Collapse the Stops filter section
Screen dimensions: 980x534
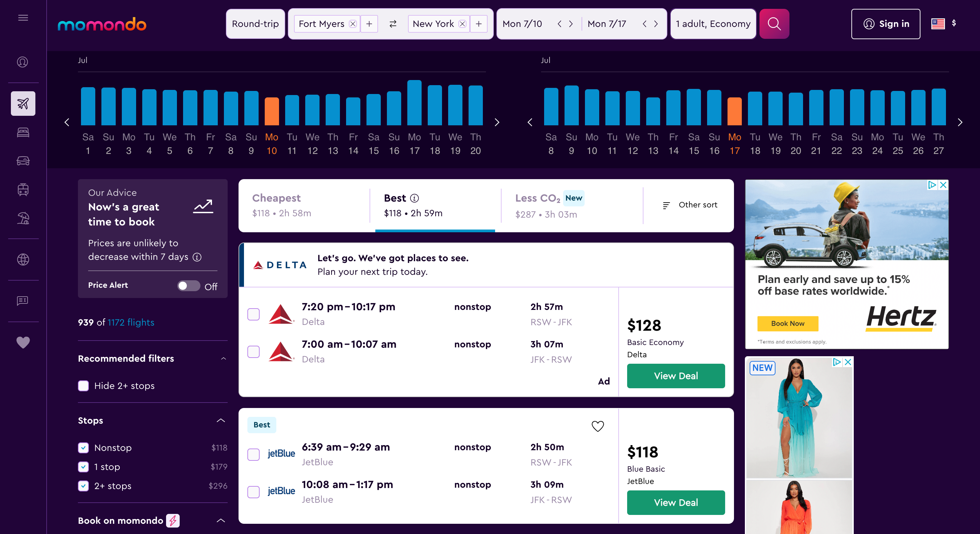pos(220,421)
